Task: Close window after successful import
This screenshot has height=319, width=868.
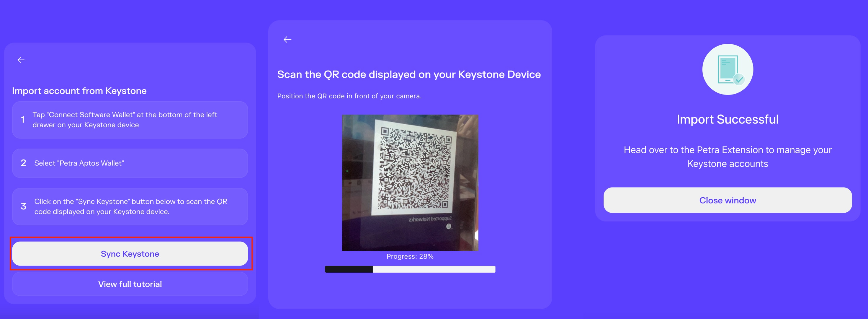Action: tap(728, 200)
